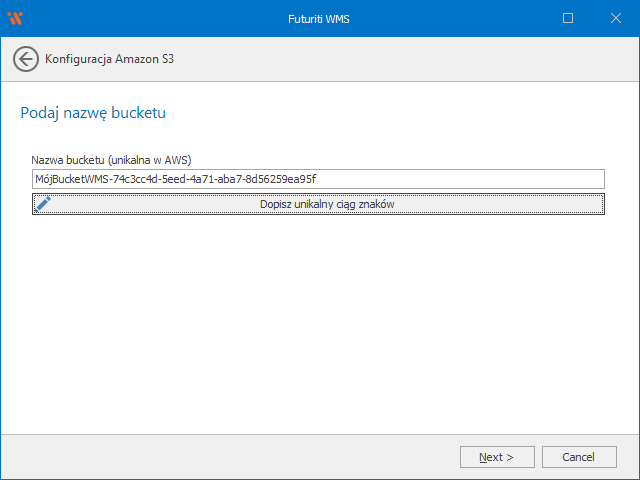Place cursor after '8d56259ea95f' in bucket name
Viewport: 640px width, 480px height.
point(318,179)
